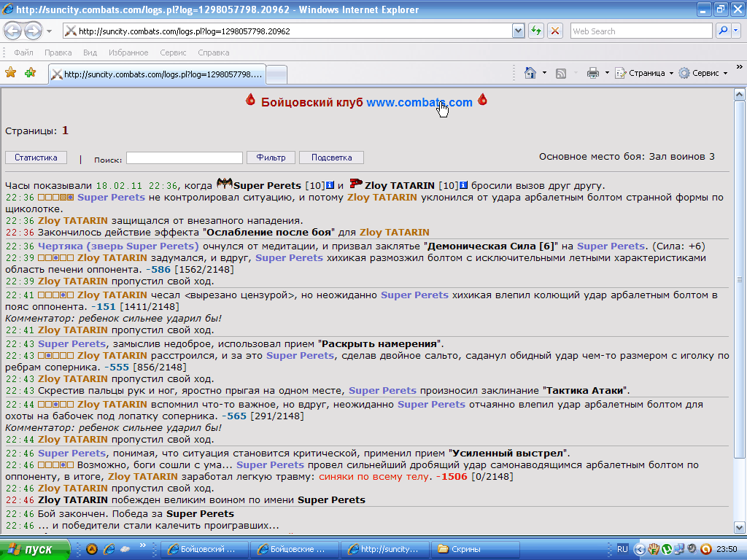Image resolution: width=747 pixels, height=560 pixels.
Task: Open the search provider dropdown arrow
Action: tap(736, 31)
